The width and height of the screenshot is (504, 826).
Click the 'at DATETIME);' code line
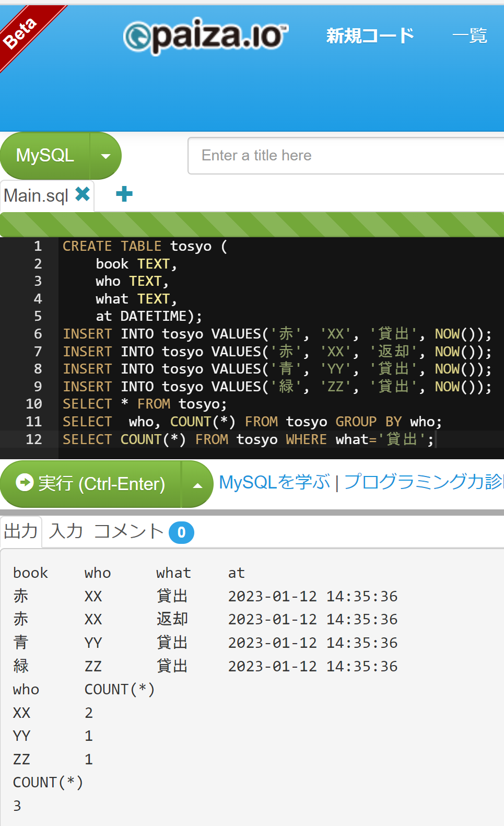(149, 316)
